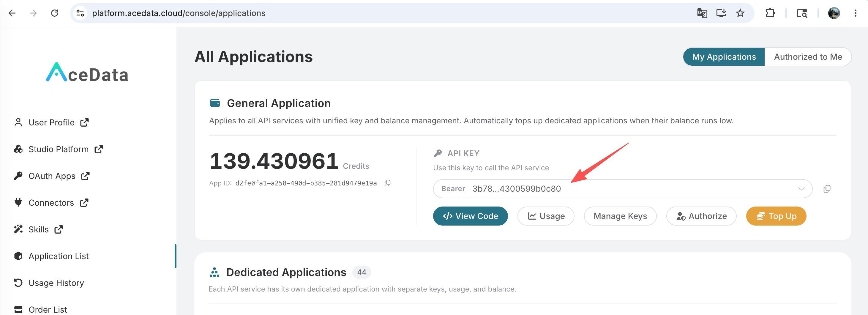Expand the API key dropdown chevron
This screenshot has height=315, width=868.
(x=801, y=189)
